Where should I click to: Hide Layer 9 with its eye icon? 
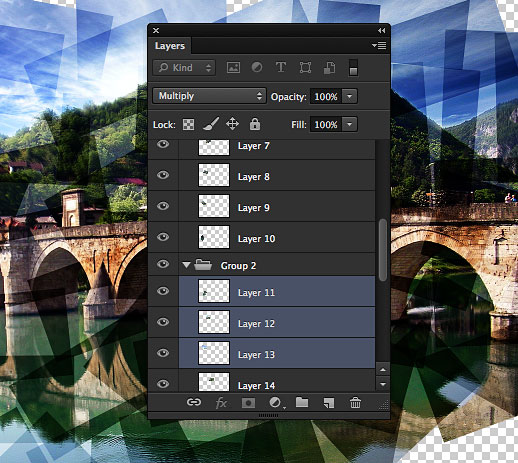163,206
